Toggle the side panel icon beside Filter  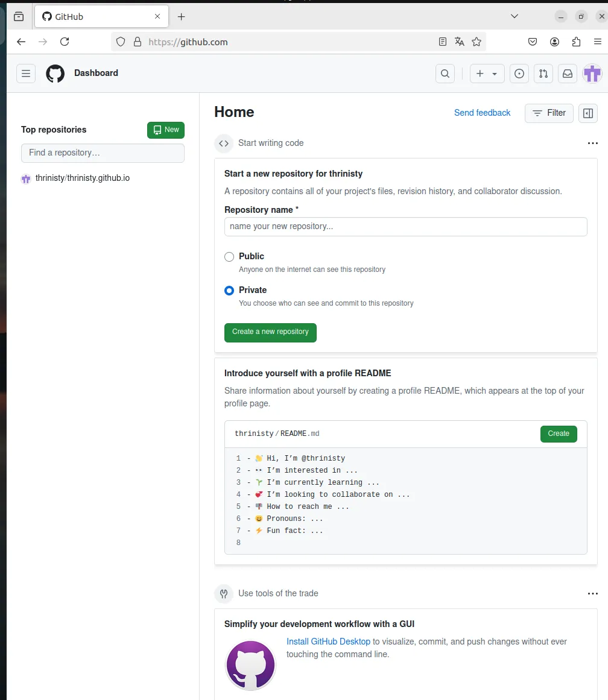click(x=588, y=113)
